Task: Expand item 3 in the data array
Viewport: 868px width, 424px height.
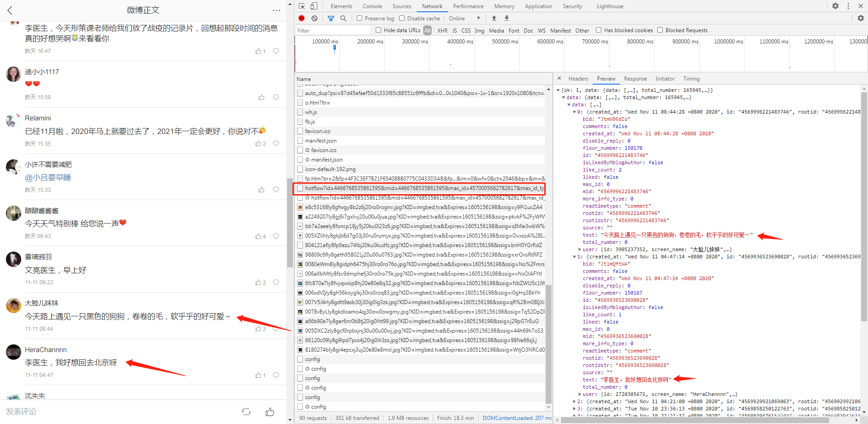Action: click(x=575, y=409)
